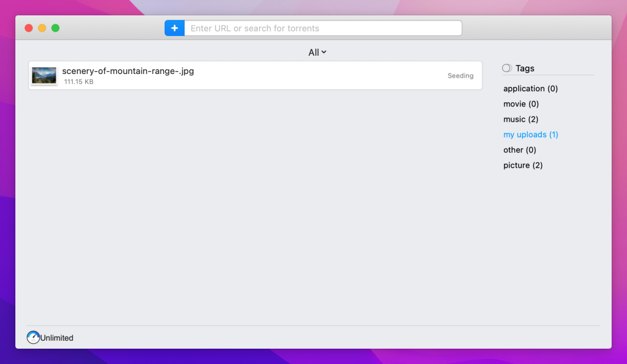The width and height of the screenshot is (627, 364).
Task: Choose the my uploads (1) tag
Action: 530,135
